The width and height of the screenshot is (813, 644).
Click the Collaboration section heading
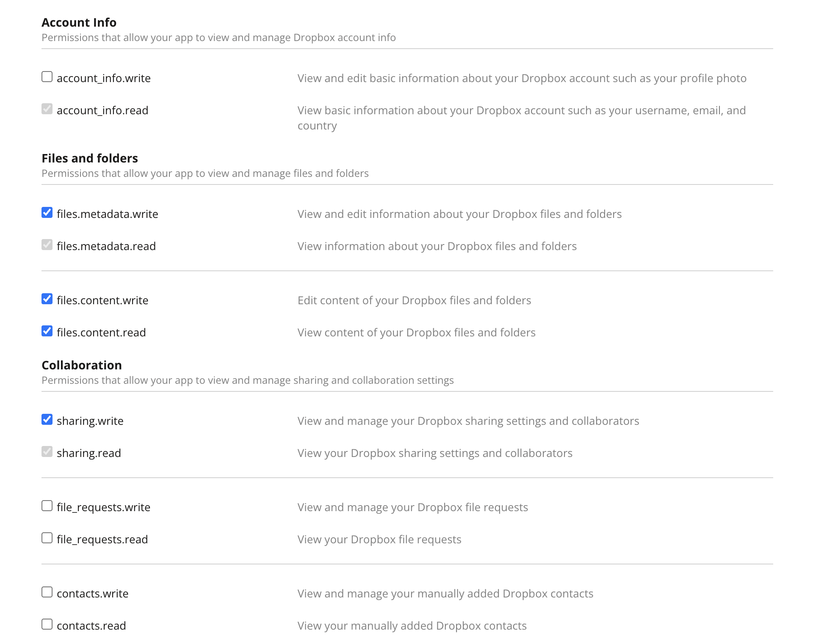coord(82,365)
